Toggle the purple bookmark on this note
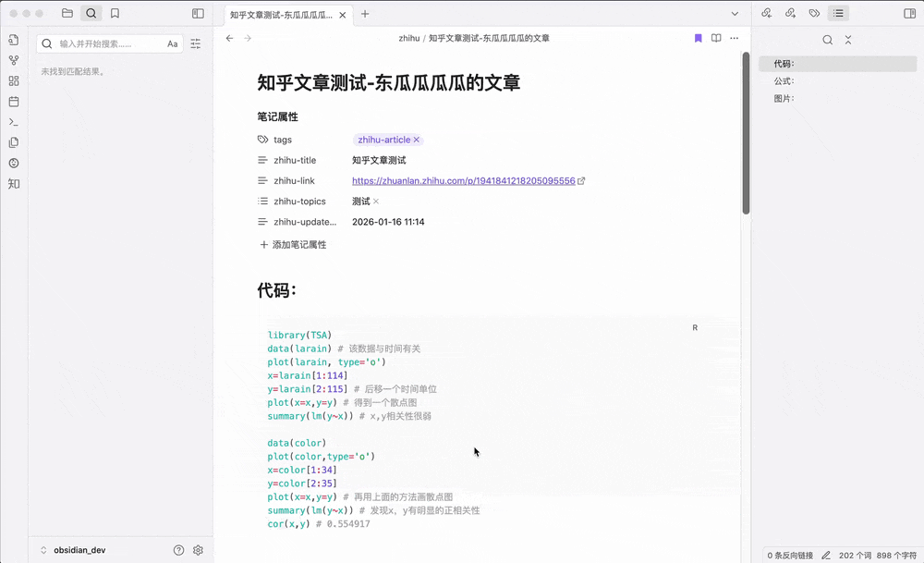Screen dimensions: 924x563 tap(699, 38)
